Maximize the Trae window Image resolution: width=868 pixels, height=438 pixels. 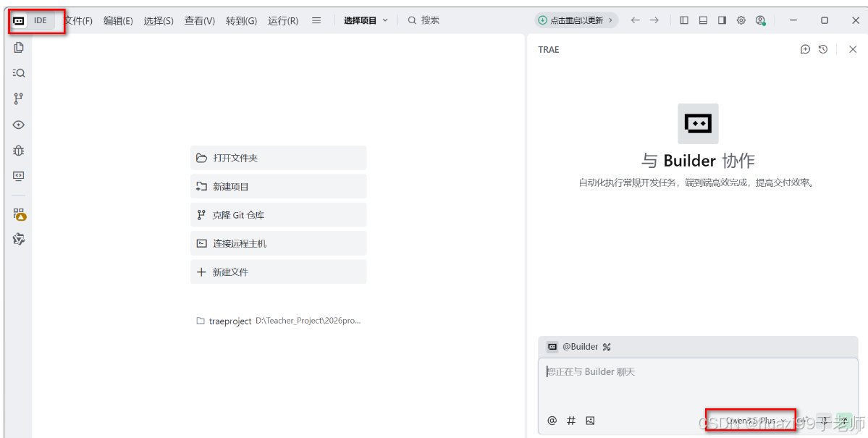tap(825, 20)
